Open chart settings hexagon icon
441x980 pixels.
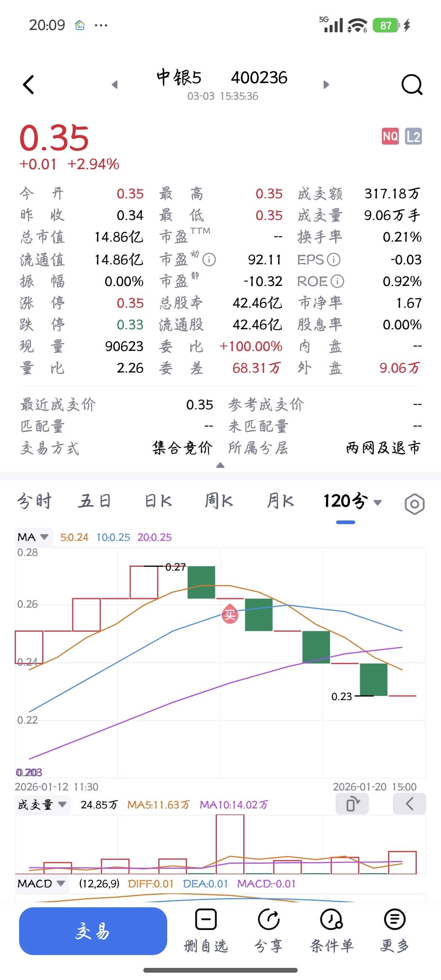tap(414, 504)
